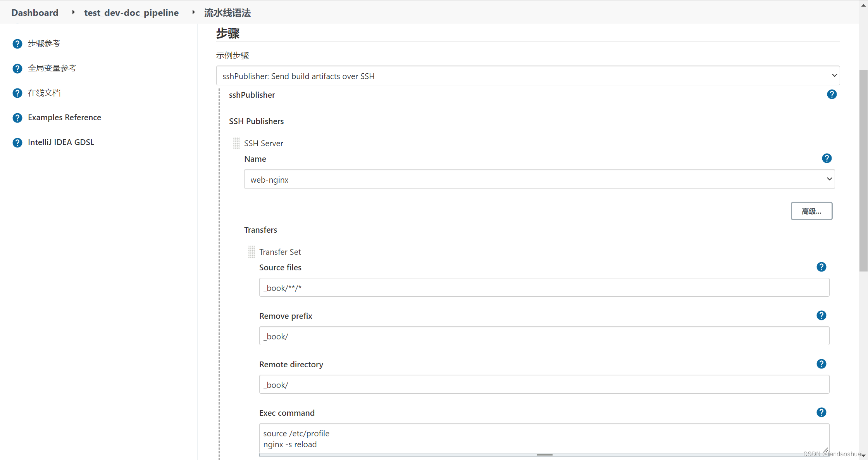Click inside the Exec command textarea
Screen dimensions: 868x460
point(544,438)
